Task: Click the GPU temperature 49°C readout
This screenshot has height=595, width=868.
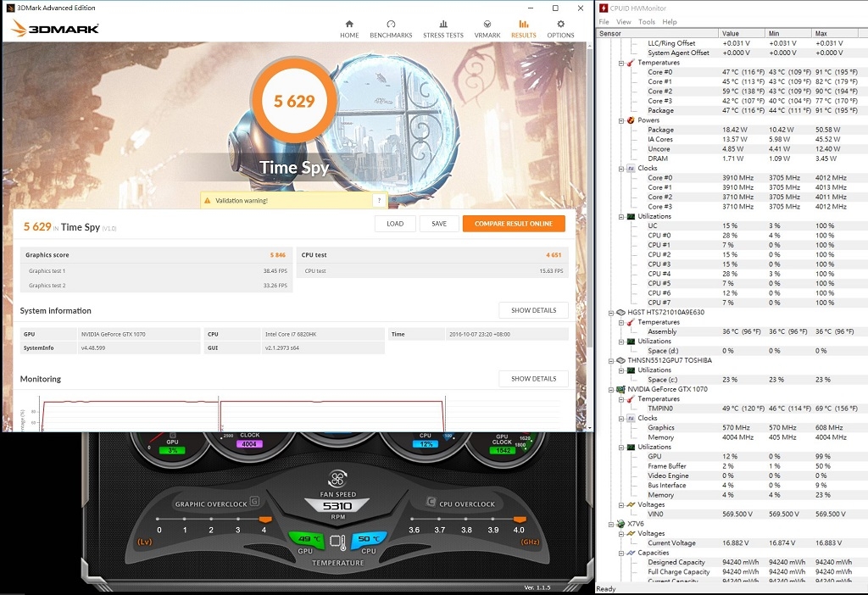Action: [308, 538]
